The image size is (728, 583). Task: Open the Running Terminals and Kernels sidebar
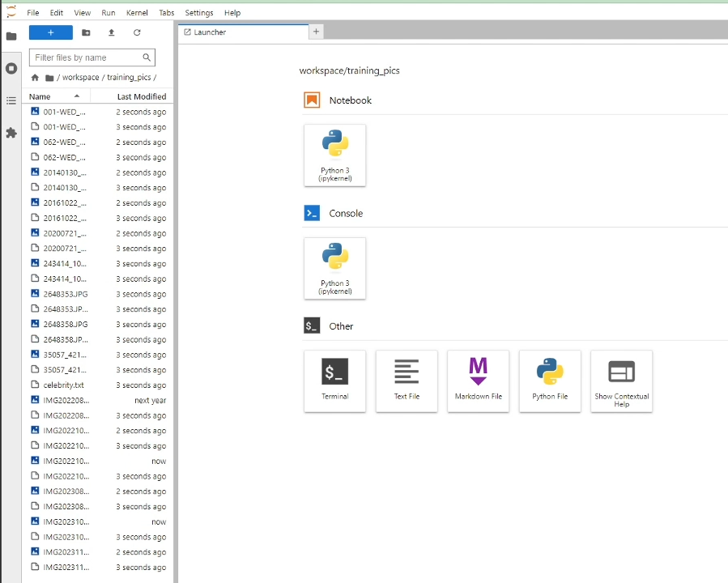(11, 69)
